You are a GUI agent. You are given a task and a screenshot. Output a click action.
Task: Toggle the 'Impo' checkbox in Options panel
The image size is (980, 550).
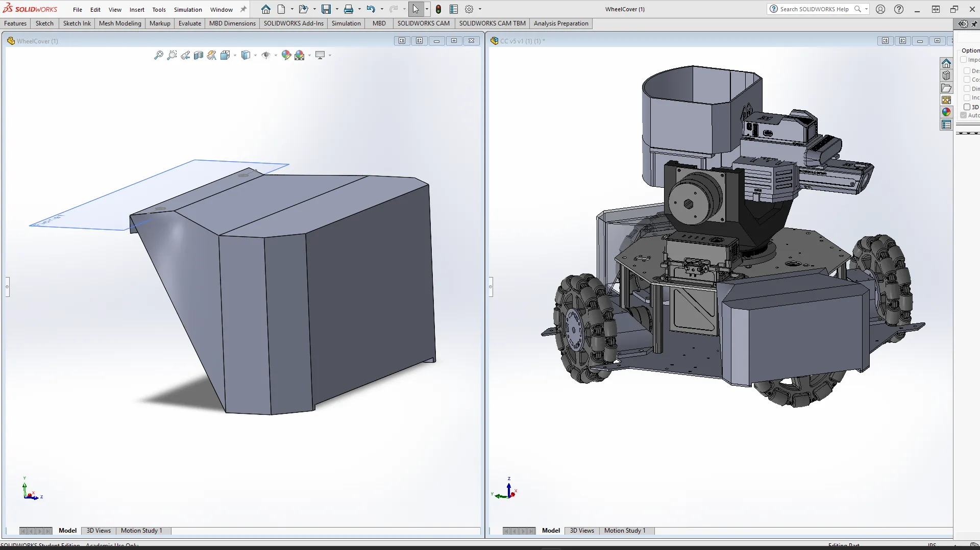pos(964,60)
